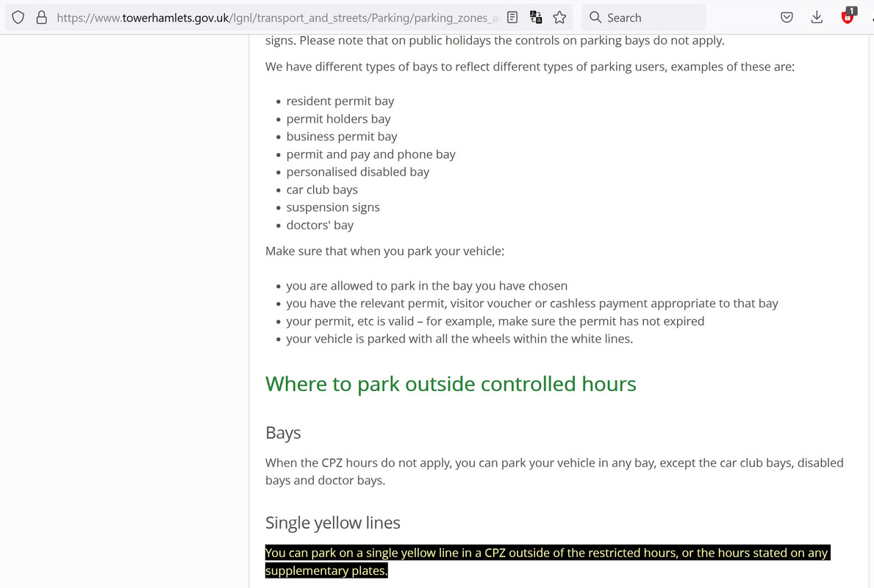This screenshot has width=874, height=588.
Task: Save page to Pocket icon
Action: pyautogui.click(x=787, y=18)
